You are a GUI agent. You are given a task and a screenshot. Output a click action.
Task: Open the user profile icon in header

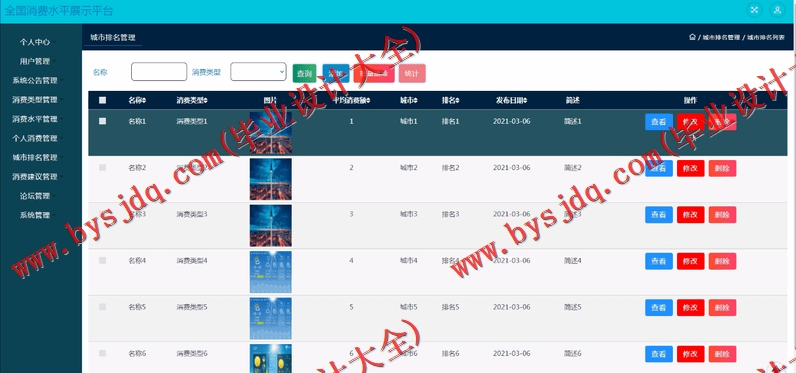777,10
